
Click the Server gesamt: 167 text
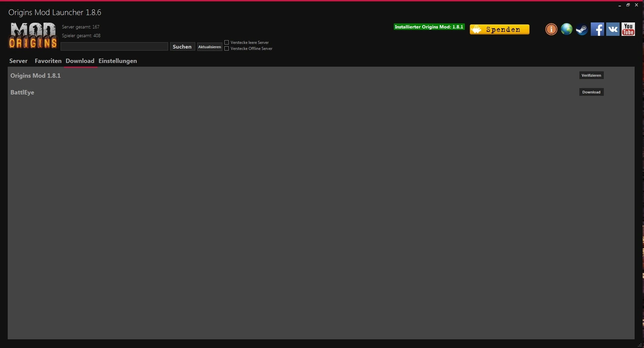(81, 27)
